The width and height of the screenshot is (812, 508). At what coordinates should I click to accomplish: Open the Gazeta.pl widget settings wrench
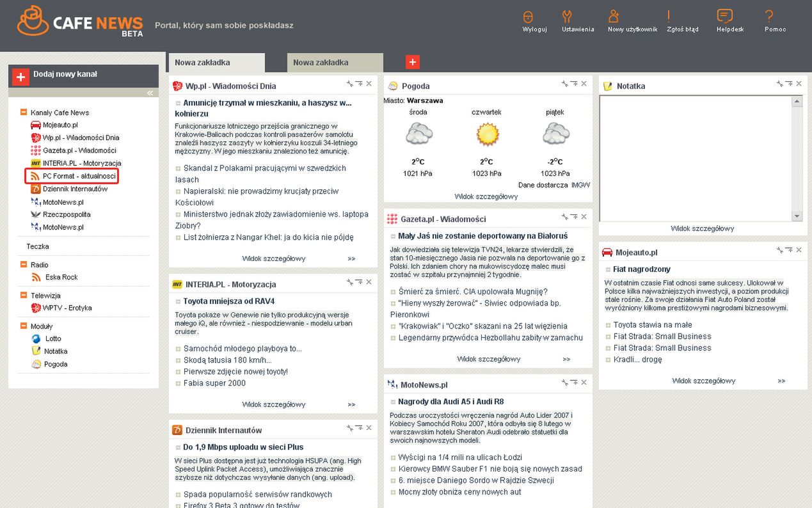pyautogui.click(x=565, y=217)
